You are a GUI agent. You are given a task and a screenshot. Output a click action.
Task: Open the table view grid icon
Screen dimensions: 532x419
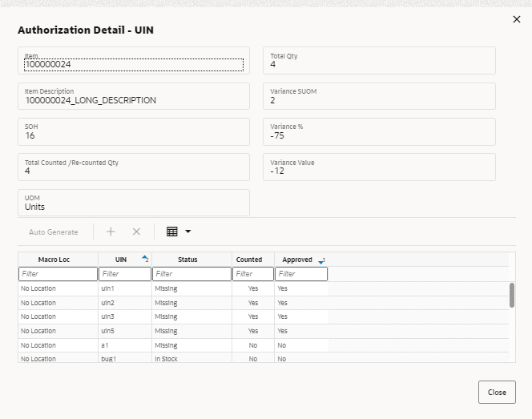click(x=172, y=232)
